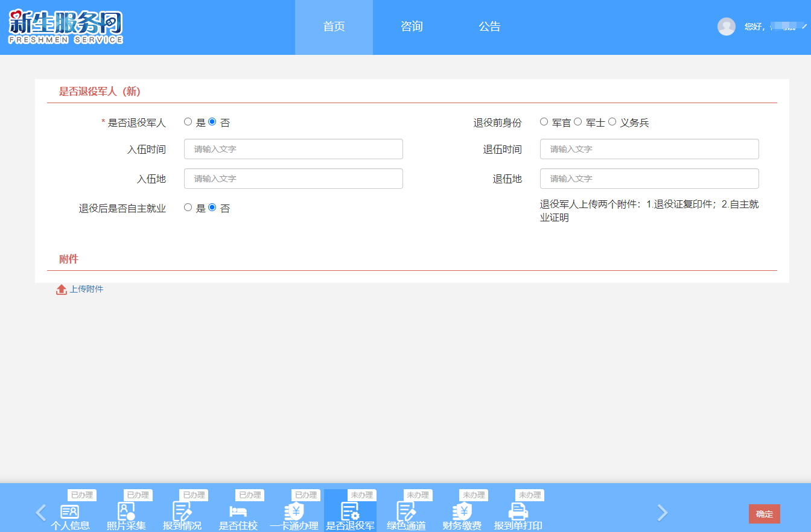Click the 附件 section heading
811x532 pixels.
point(69,259)
